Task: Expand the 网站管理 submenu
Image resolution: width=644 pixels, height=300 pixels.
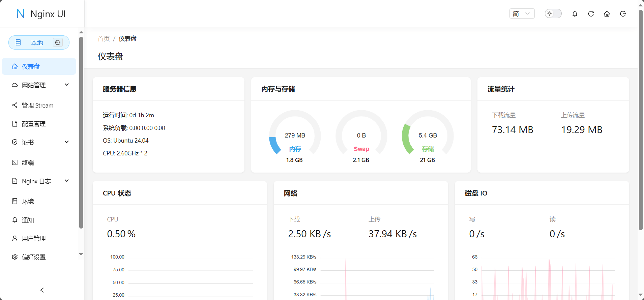Action: pyautogui.click(x=40, y=85)
